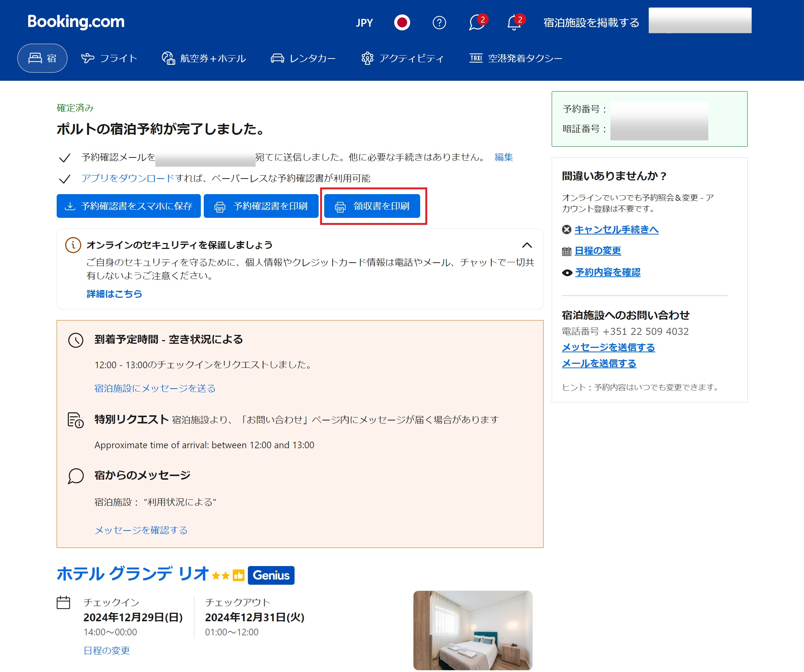Click 予約確認書を印刷 button

(x=261, y=206)
